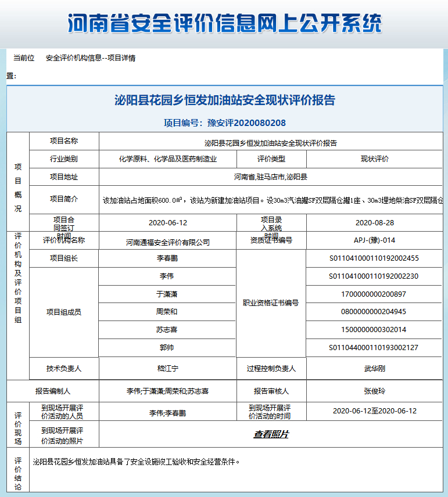The height and width of the screenshot is (497, 448).
Task: Select project number 豫安评2020080208
Action: click(x=246, y=123)
